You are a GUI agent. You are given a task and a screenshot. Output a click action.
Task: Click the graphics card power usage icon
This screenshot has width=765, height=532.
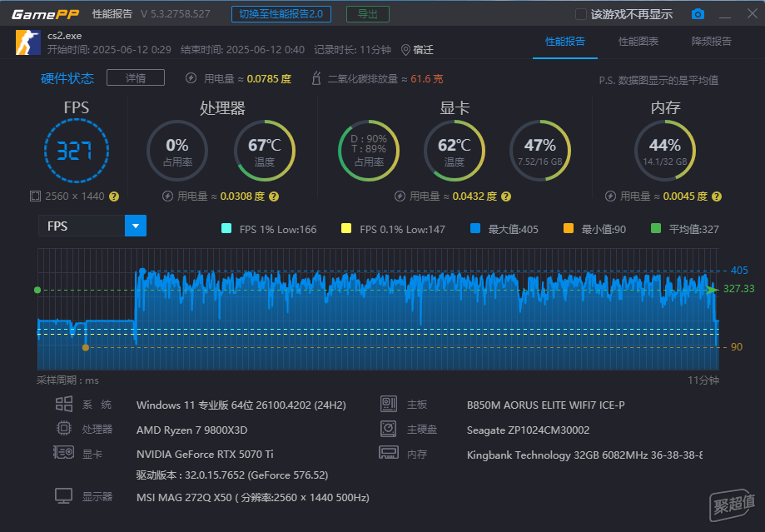pos(400,196)
